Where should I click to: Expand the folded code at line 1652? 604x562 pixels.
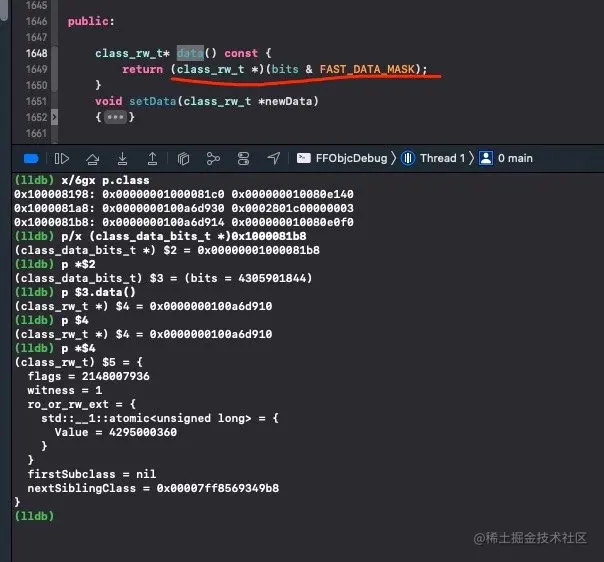pyautogui.click(x=54, y=117)
